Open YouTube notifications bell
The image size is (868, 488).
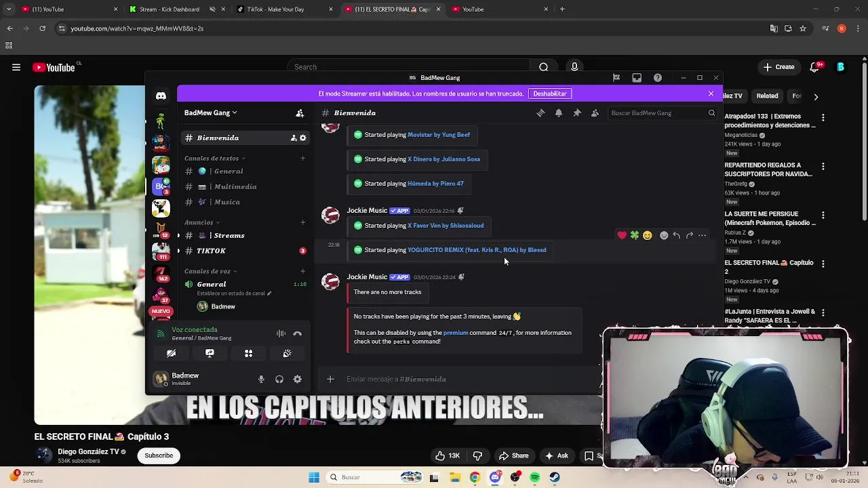814,67
